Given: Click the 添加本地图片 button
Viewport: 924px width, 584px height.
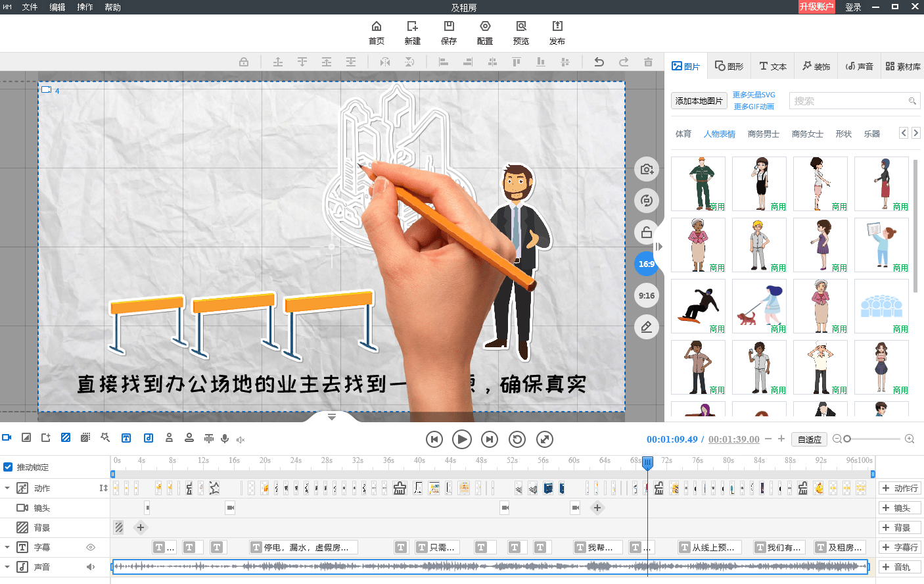Looking at the screenshot, I should tap(699, 101).
